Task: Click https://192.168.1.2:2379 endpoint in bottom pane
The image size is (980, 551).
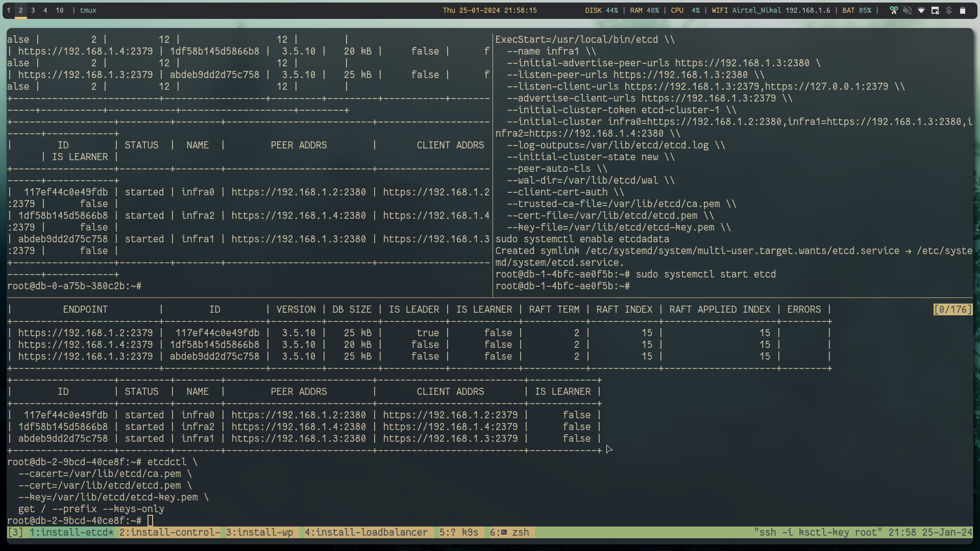Action: [85, 333]
